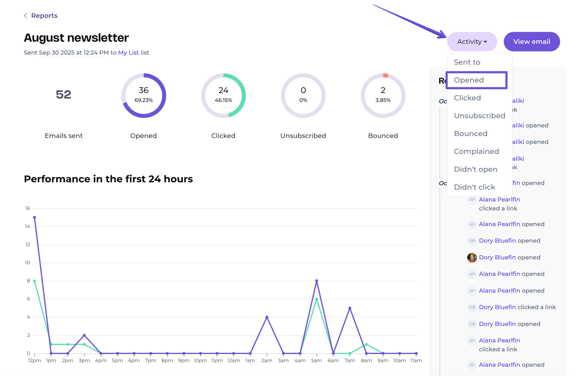Click DB avatar next to Dory Bluefin clicked a link
This screenshot has width=588, height=376.
[x=472, y=307]
